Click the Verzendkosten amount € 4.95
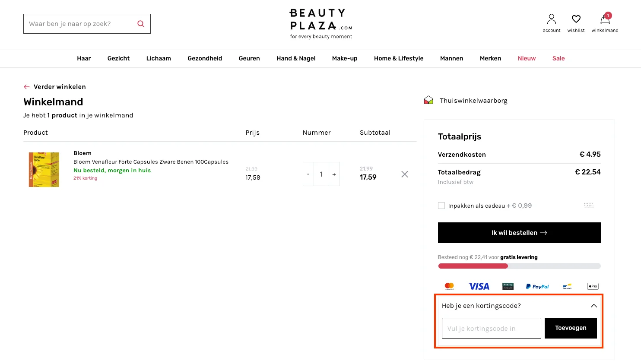Screen dimensions: 641x364 pos(590,154)
